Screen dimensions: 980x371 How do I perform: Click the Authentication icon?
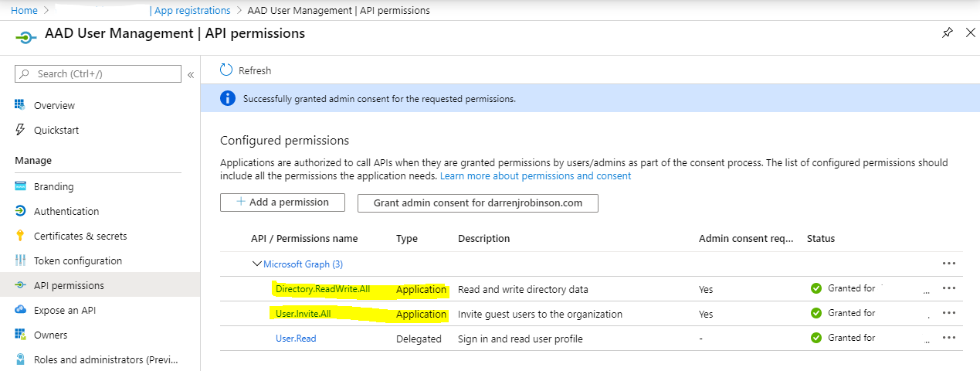click(x=20, y=211)
